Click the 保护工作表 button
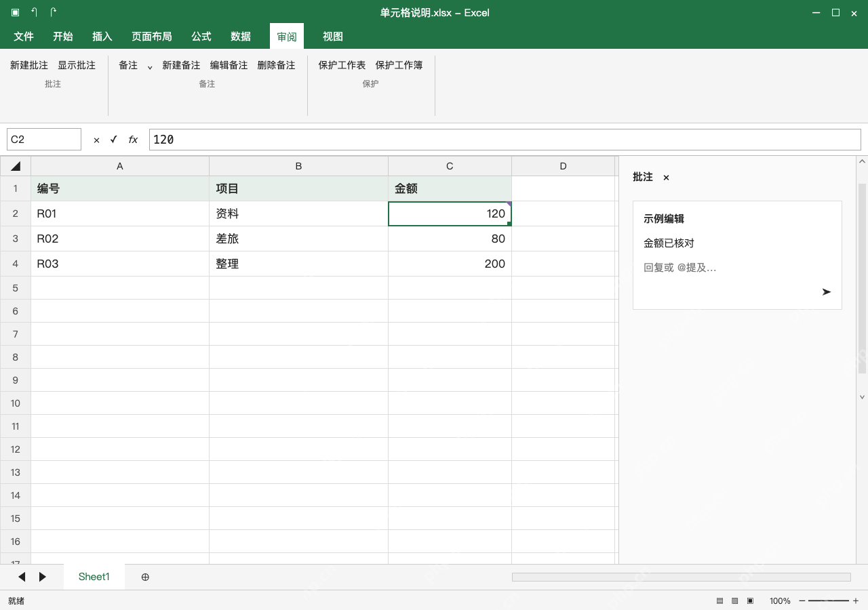 click(x=342, y=65)
